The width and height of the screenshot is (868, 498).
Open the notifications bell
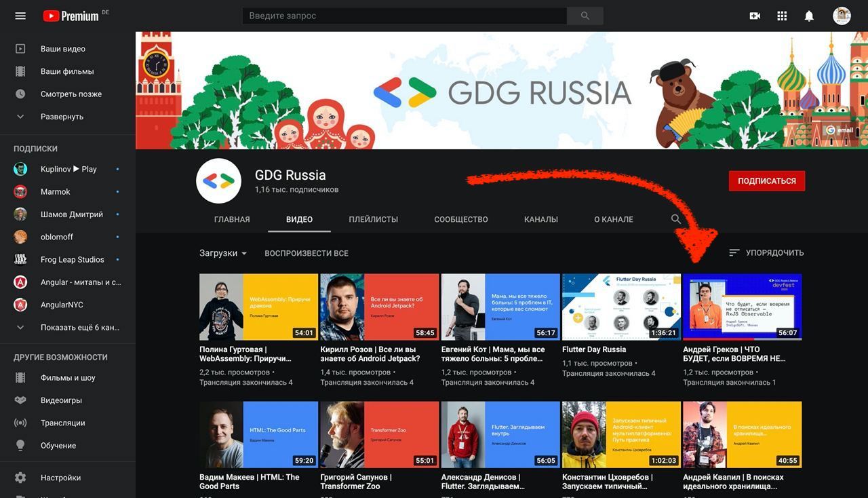pos(809,16)
